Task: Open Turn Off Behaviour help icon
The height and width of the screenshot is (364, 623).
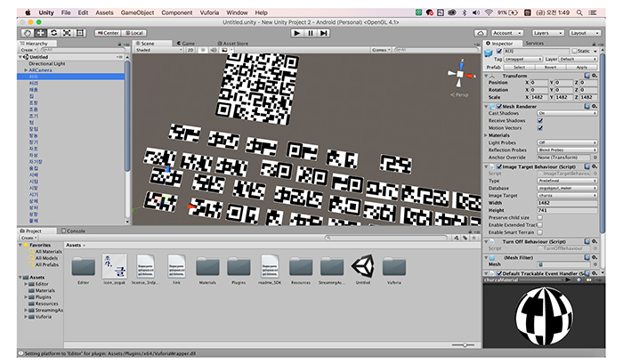Action: (587, 241)
